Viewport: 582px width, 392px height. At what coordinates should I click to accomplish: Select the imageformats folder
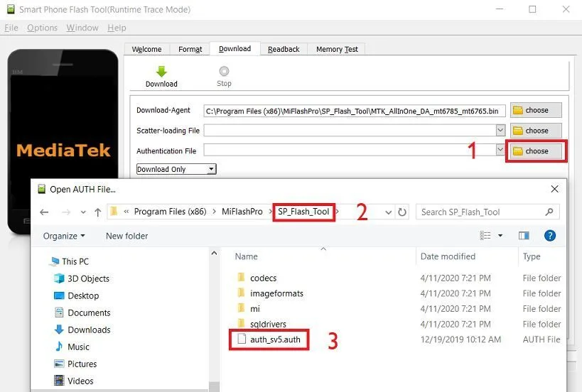tap(270, 293)
